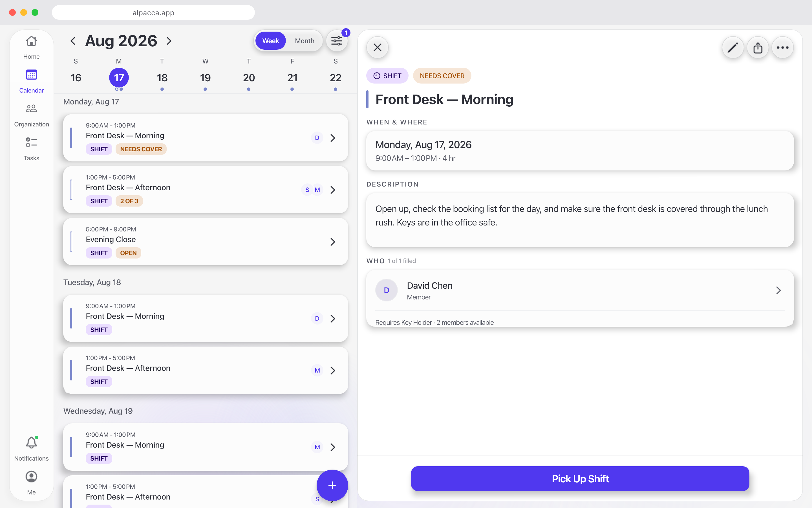Share this shift via share icon
Screen dimensions: 812x508
tap(758, 47)
